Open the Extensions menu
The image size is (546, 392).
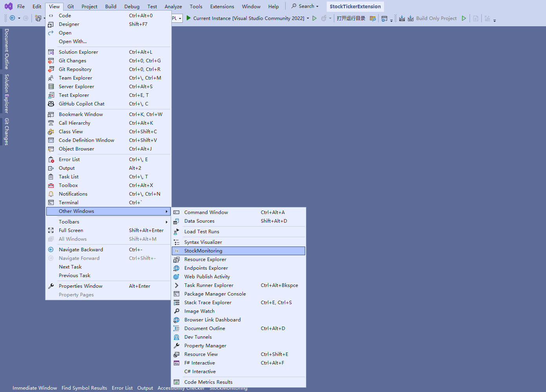[x=222, y=7]
